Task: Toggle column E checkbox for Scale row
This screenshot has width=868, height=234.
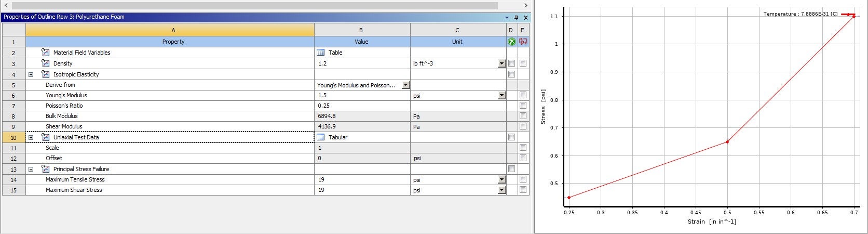Action: coord(523,148)
